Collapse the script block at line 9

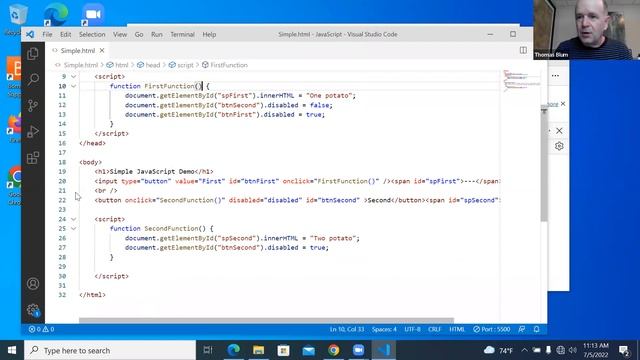(73, 76)
